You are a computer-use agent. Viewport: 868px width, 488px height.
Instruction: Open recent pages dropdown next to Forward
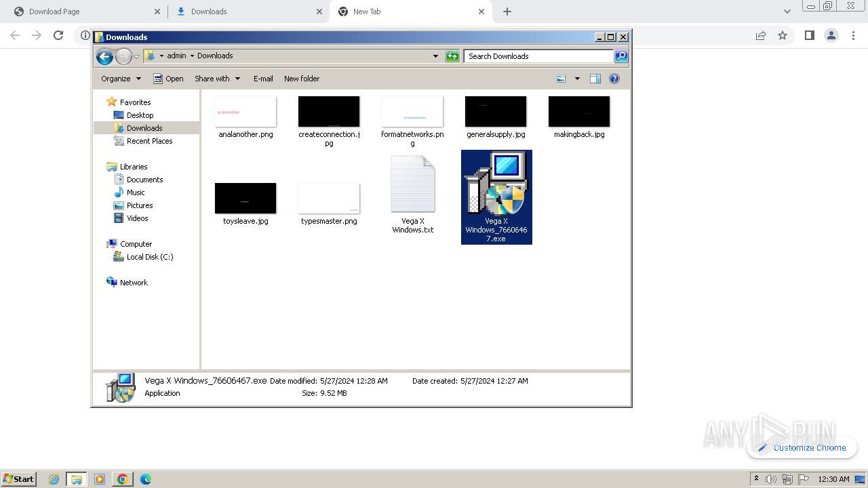click(136, 57)
